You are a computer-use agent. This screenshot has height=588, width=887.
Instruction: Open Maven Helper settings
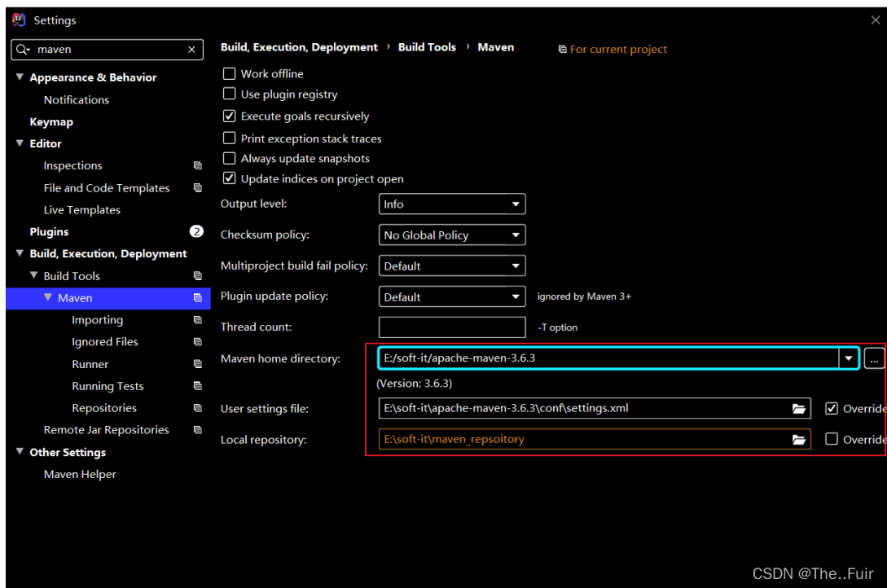[x=80, y=474]
